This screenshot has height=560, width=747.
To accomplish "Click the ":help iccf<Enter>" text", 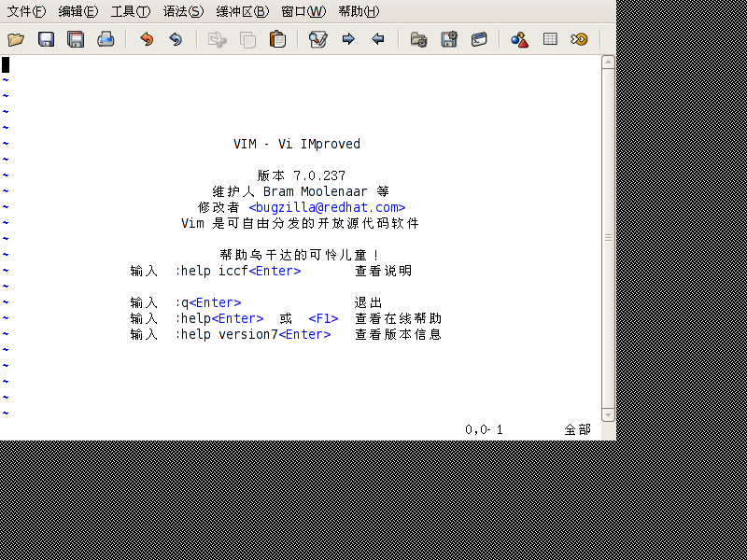I will pos(238,271).
